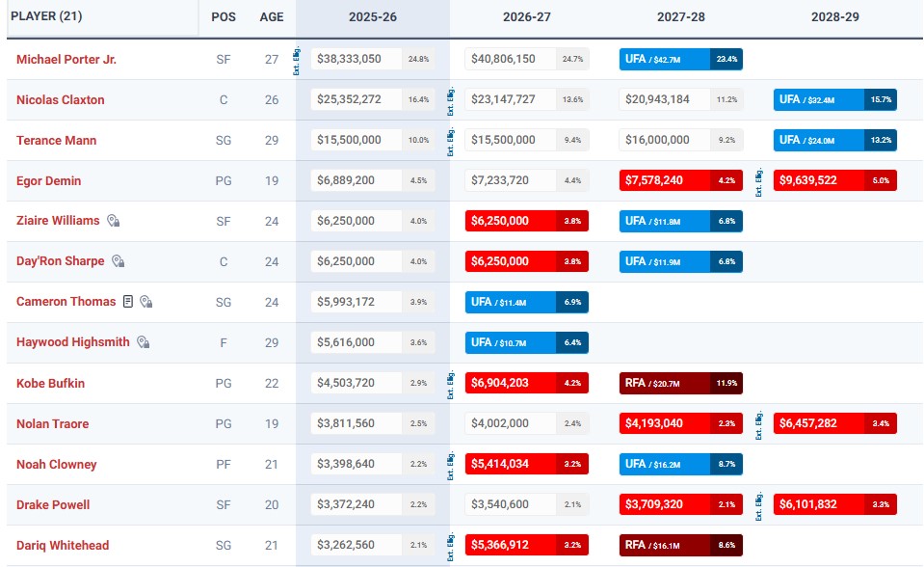Click the 2025-26 season column header

click(x=373, y=17)
